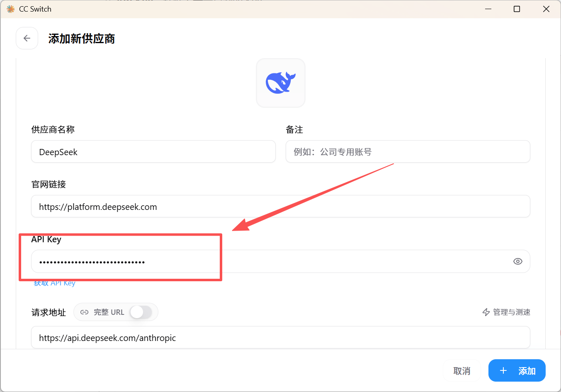Click the CC Switch app icon in title bar
Screen dimensions: 561x392
tap(11, 9)
